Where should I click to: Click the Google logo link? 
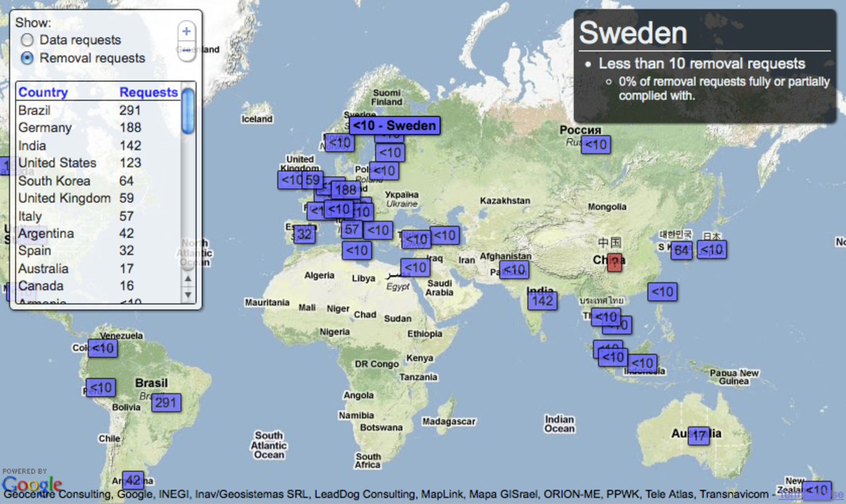coord(32,486)
